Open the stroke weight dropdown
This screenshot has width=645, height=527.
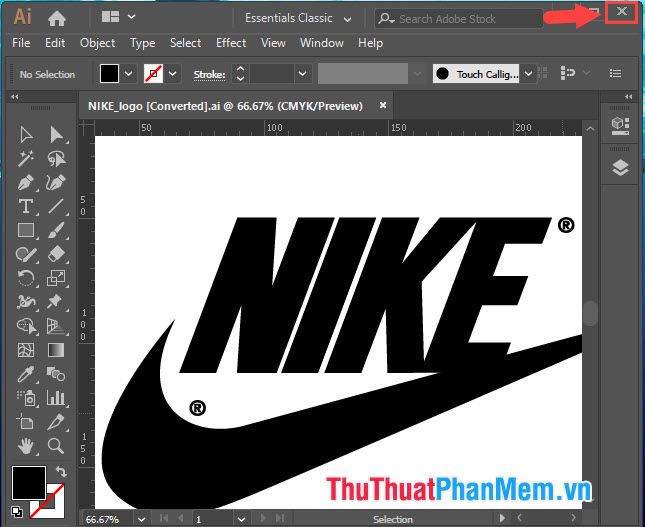point(302,74)
